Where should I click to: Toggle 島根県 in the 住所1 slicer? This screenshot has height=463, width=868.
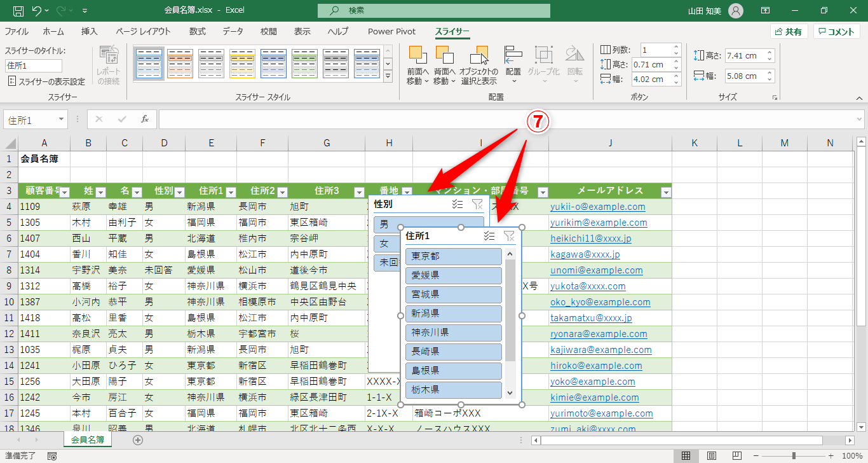pos(454,370)
